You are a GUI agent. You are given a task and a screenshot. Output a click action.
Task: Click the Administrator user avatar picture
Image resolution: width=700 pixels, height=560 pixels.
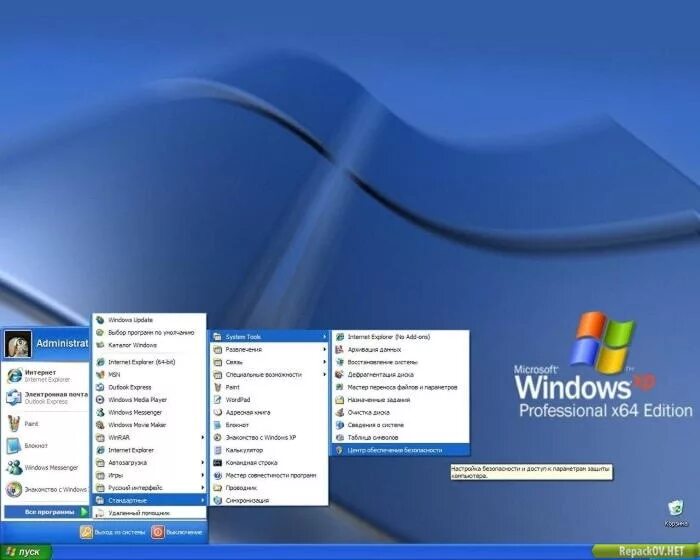pyautogui.click(x=18, y=344)
